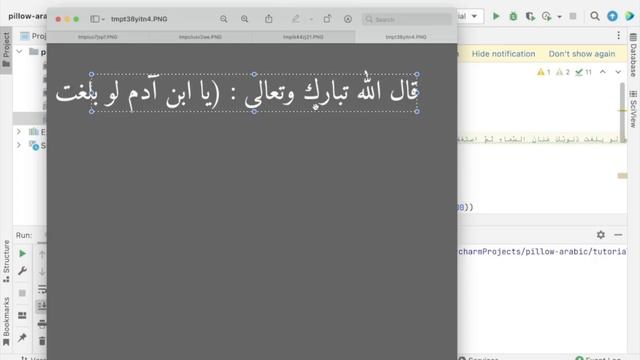This screenshot has height=360, width=640.
Task: Open the Bookmarks tool window
Action: (6, 321)
